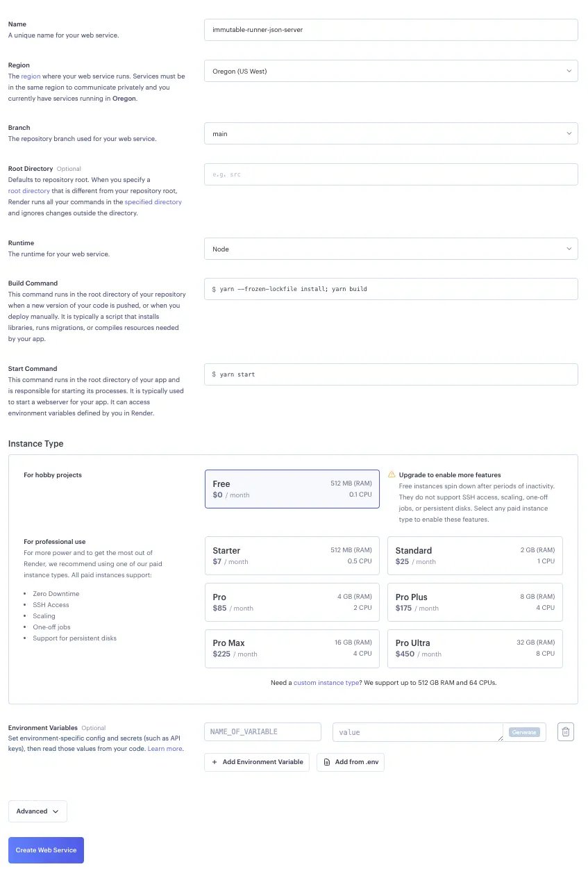Click Add Environment Variable button
Screen dimensions: 588x869
click(x=257, y=762)
